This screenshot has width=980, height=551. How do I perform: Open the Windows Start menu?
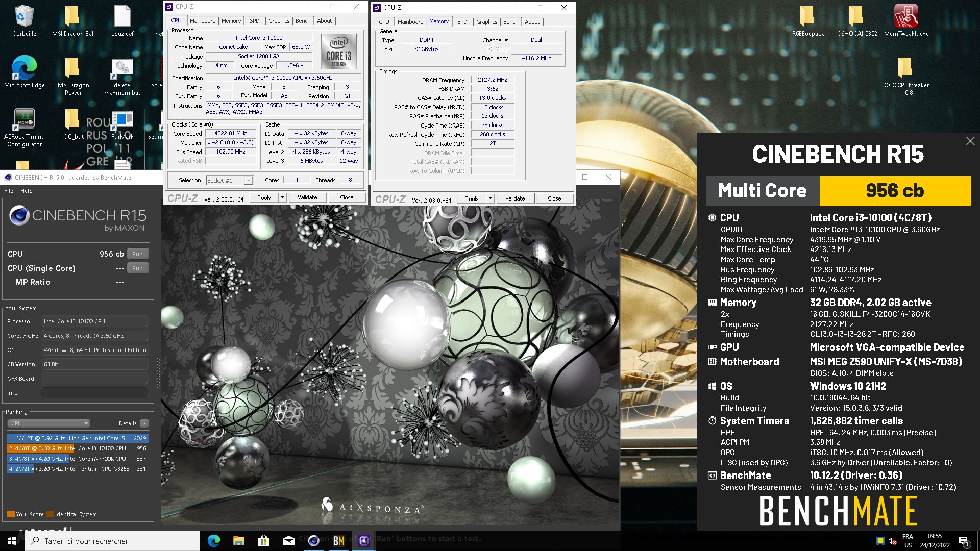[x=12, y=541]
